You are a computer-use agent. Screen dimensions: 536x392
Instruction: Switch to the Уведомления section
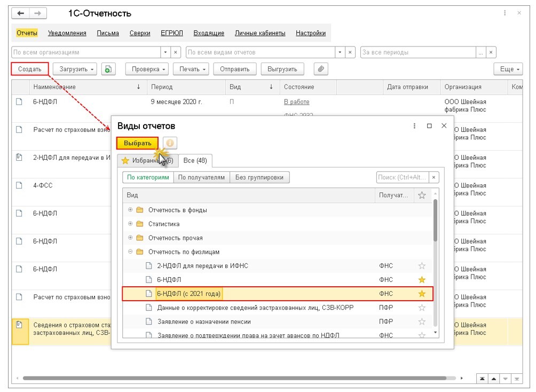coord(67,33)
